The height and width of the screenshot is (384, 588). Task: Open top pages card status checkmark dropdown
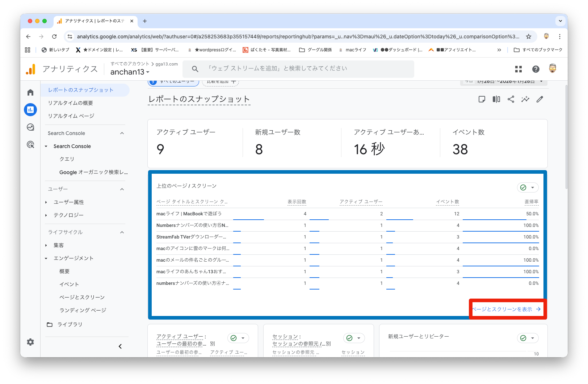pyautogui.click(x=528, y=187)
